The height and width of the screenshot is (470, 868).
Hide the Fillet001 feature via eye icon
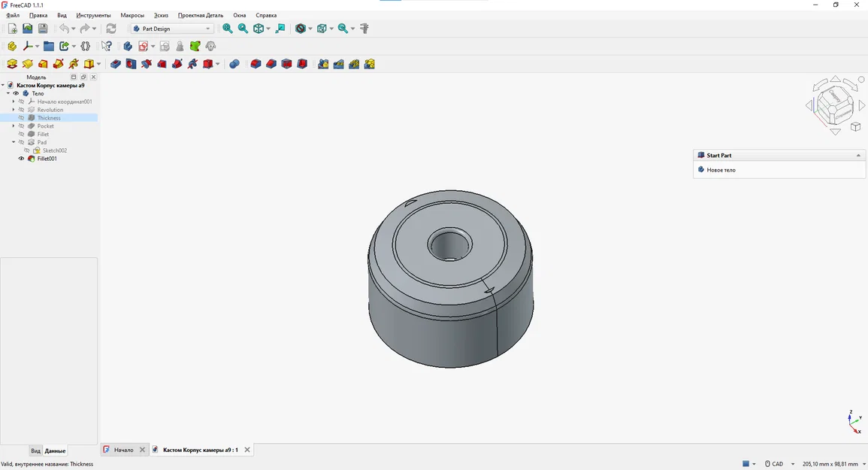coord(22,159)
